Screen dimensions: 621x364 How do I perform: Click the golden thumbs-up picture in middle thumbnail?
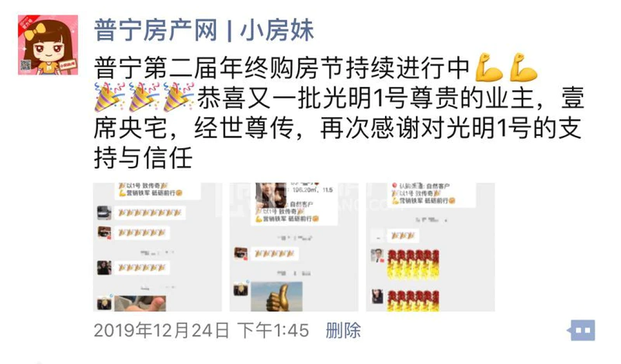click(276, 296)
